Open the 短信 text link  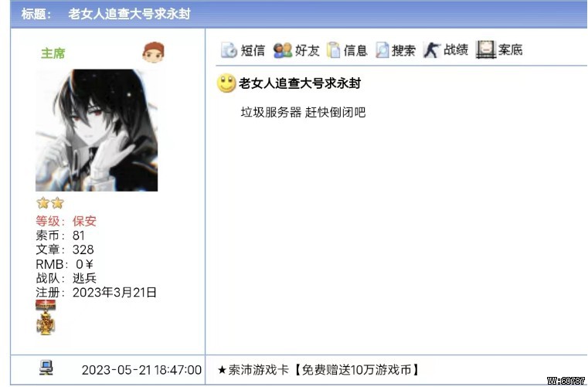pos(253,50)
